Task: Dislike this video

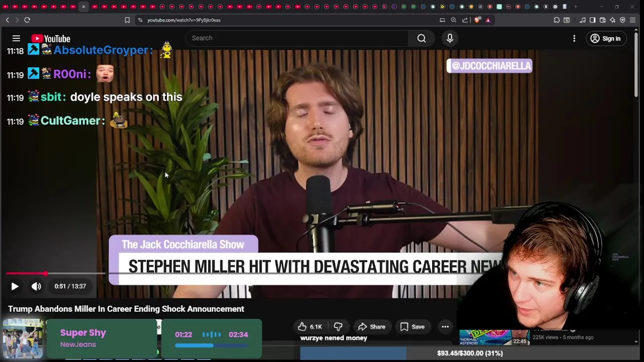Action: [338, 327]
